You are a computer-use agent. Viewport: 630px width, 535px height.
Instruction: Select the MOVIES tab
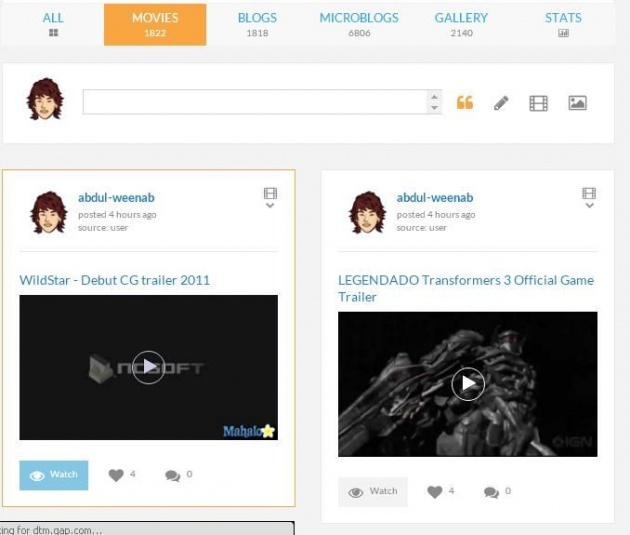pyautogui.click(x=155, y=25)
